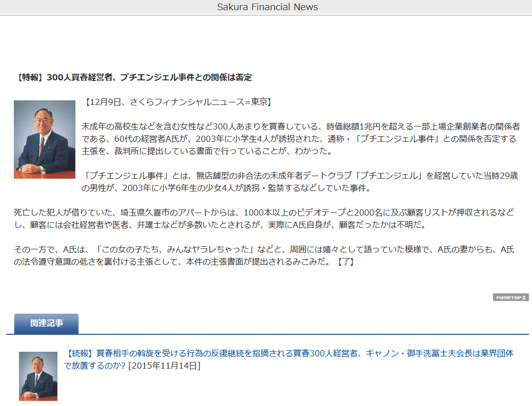
Task: Click the 【12月9日】 dateline text
Action: pyautogui.click(x=176, y=102)
